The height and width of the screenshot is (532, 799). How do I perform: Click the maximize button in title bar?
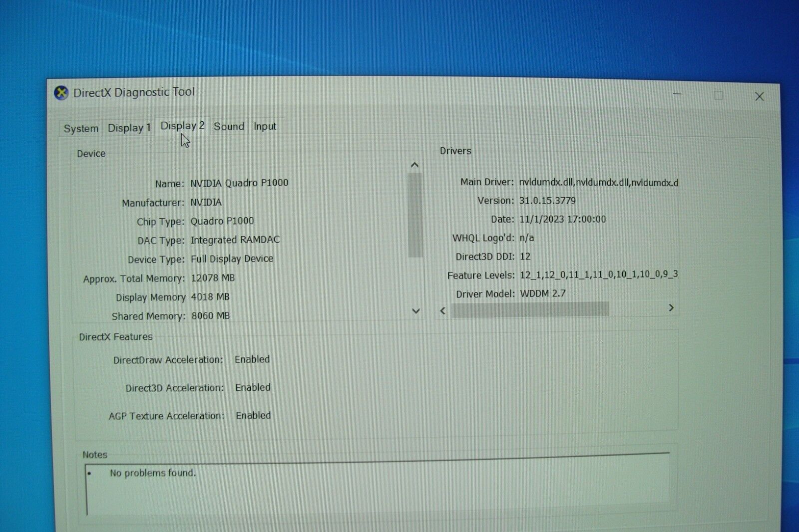point(718,95)
